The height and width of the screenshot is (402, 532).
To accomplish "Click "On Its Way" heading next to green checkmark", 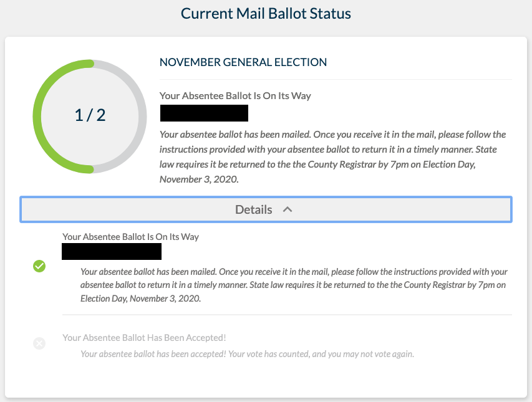I will coord(130,237).
